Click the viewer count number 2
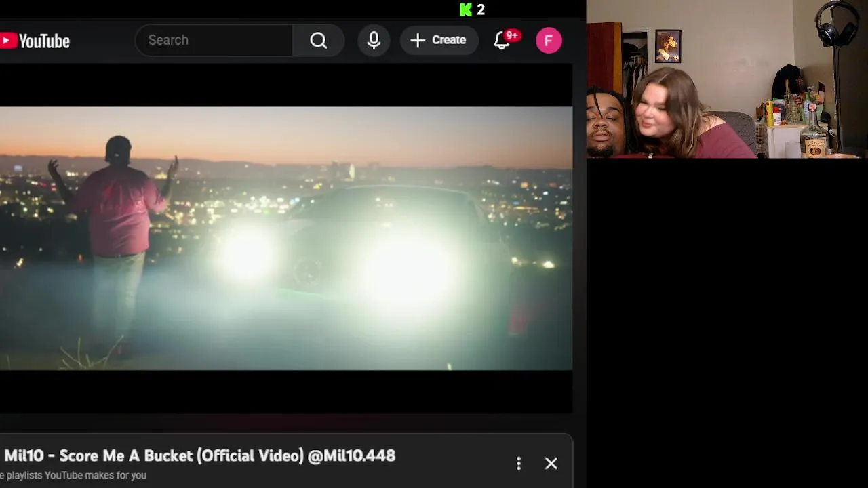The width and height of the screenshot is (868, 488). [481, 9]
